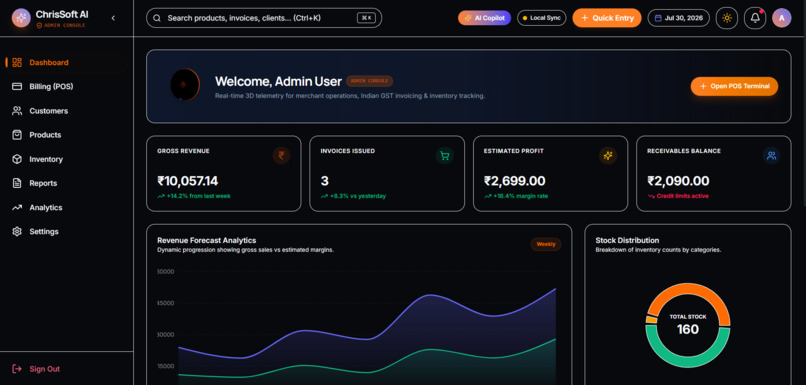806x385 pixels.
Task: Collapse the sidebar with the chevron arrow
Action: 113,18
